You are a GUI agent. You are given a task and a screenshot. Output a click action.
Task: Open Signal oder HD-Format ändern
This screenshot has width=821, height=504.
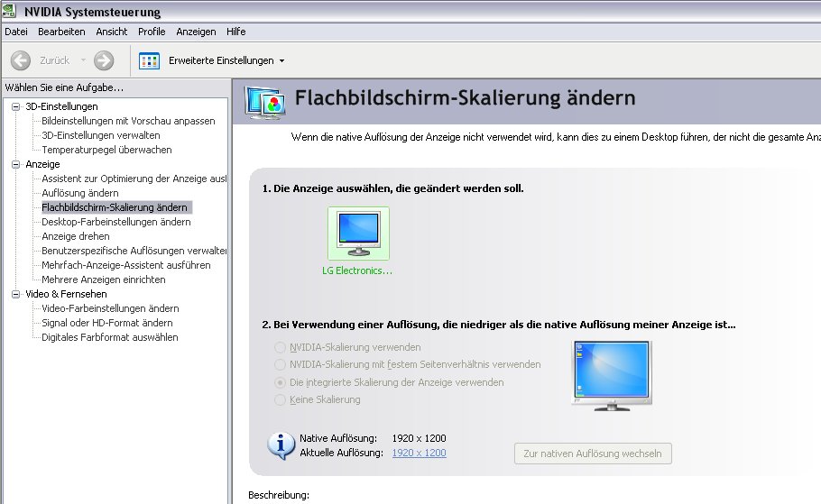107,323
